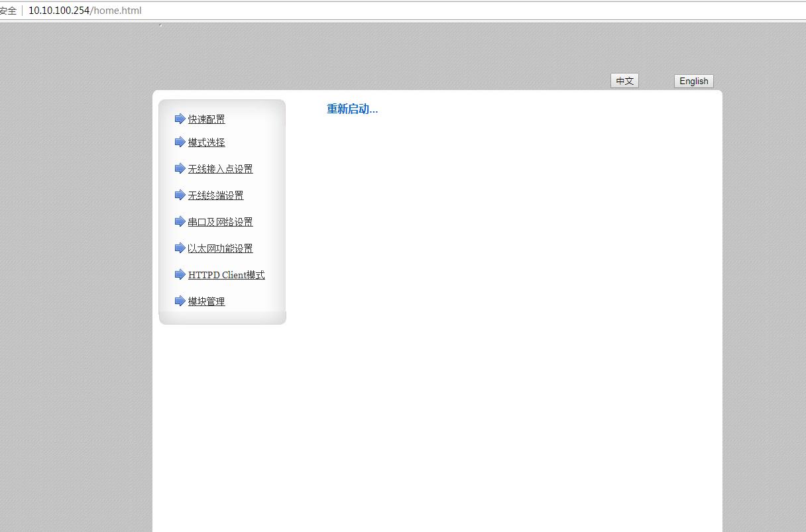Open the 快速配置 quick setup link

pyautogui.click(x=206, y=119)
